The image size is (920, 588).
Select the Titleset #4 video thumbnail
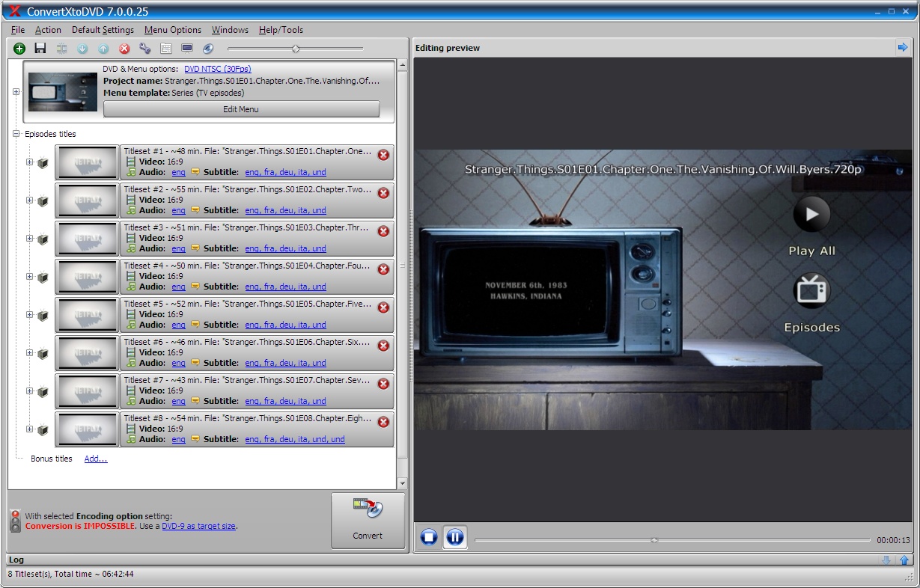pyautogui.click(x=87, y=277)
